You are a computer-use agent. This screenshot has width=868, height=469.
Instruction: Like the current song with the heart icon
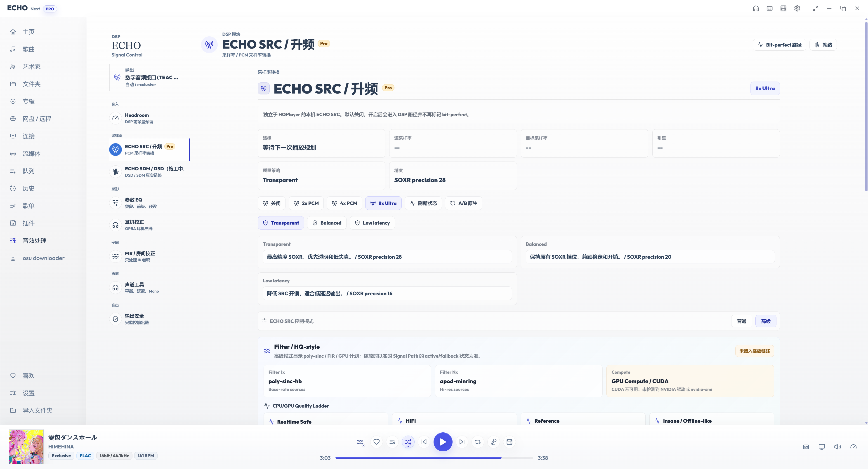(x=376, y=442)
